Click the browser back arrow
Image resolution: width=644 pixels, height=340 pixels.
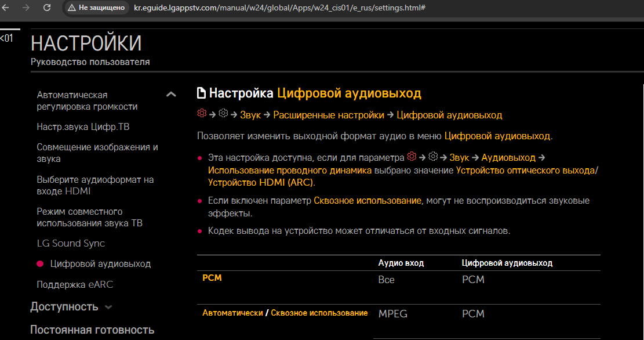6,8
